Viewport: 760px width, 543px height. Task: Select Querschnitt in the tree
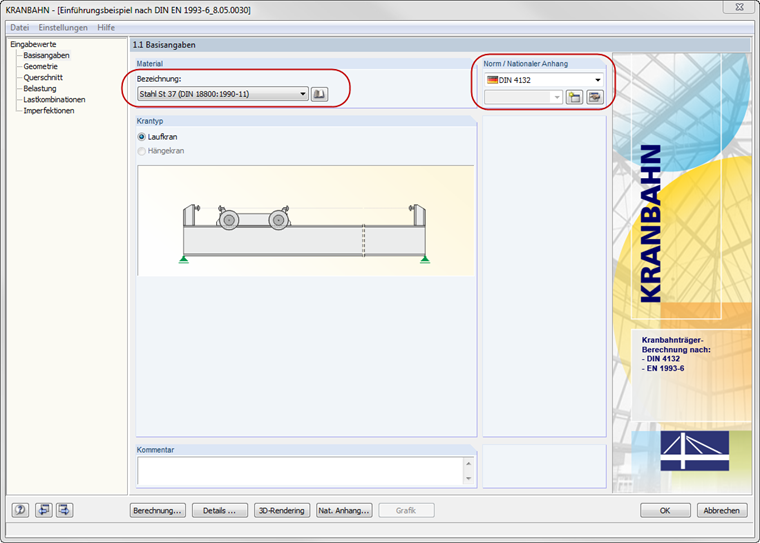[x=43, y=78]
